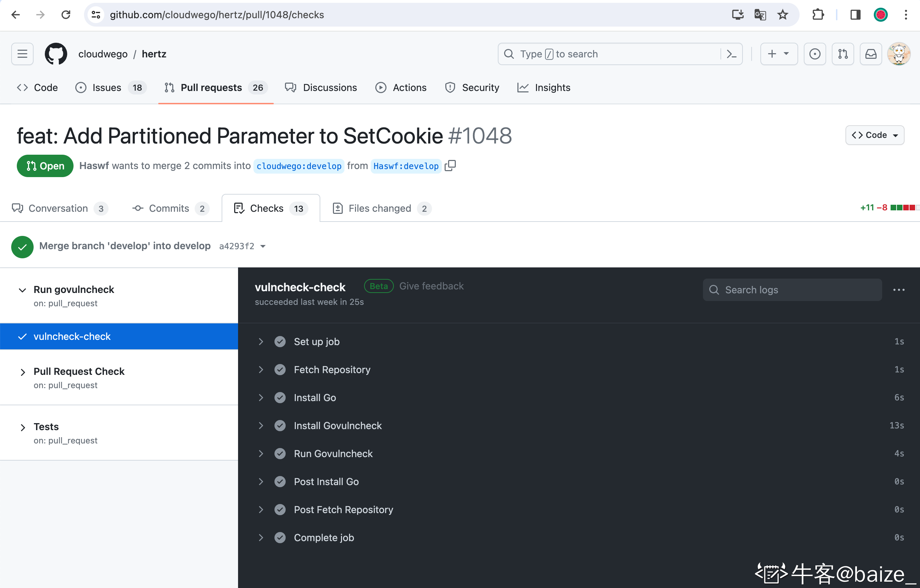The width and height of the screenshot is (920, 588).
Task: Open the create new plus dropdown
Action: [x=778, y=54]
